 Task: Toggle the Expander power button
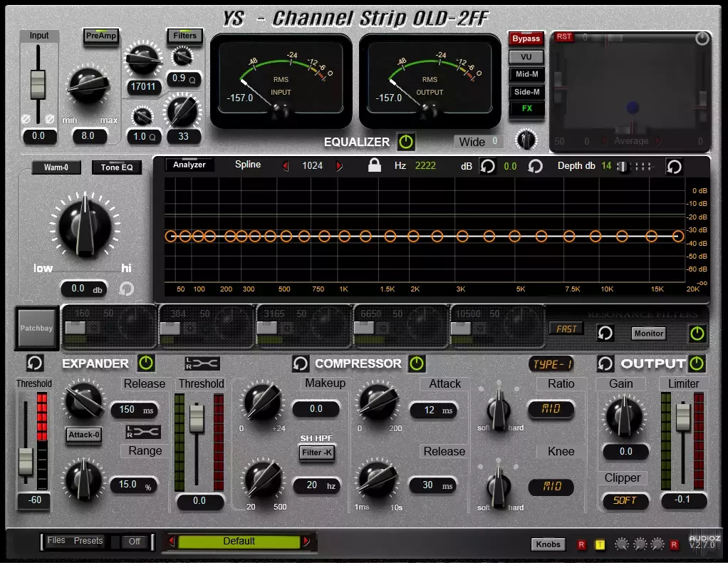146,363
